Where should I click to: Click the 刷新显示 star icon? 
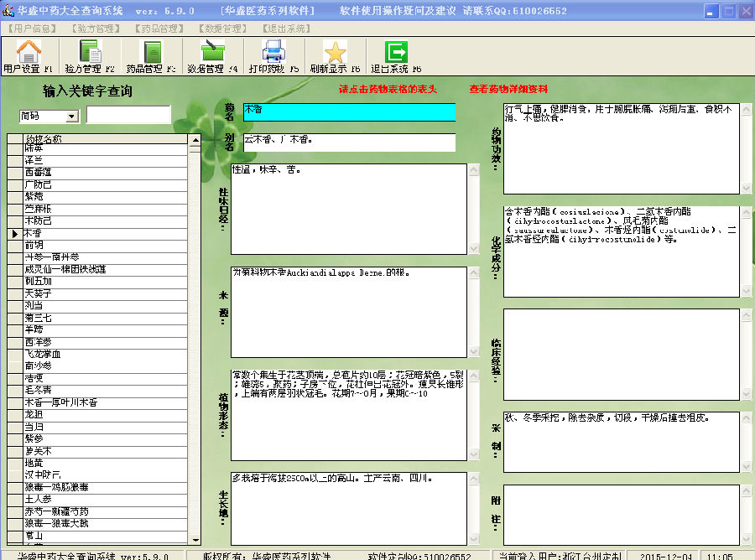(335, 53)
